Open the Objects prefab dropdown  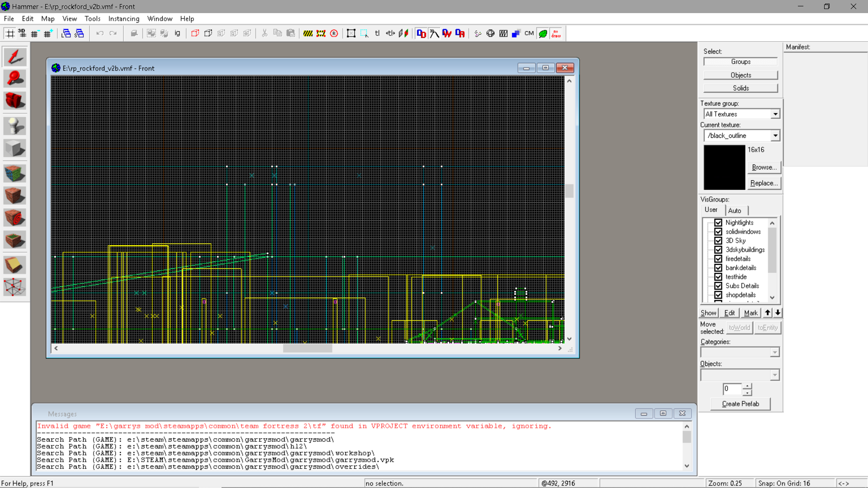tap(774, 375)
